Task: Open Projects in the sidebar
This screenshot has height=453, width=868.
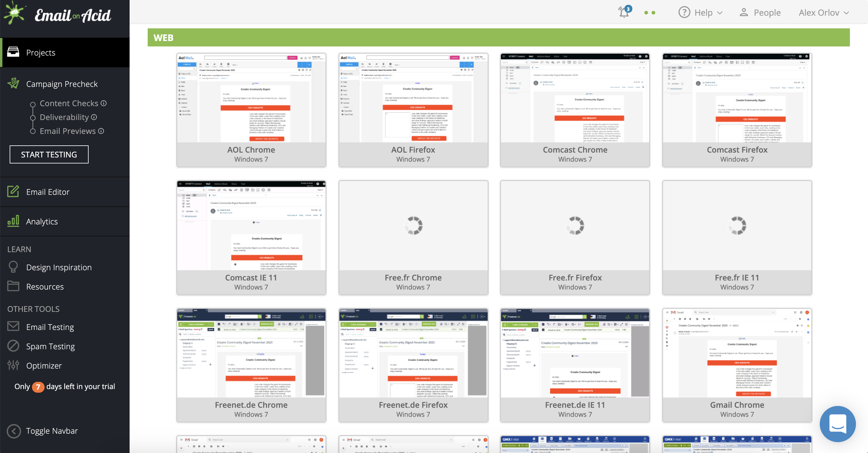Action: pyautogui.click(x=41, y=52)
